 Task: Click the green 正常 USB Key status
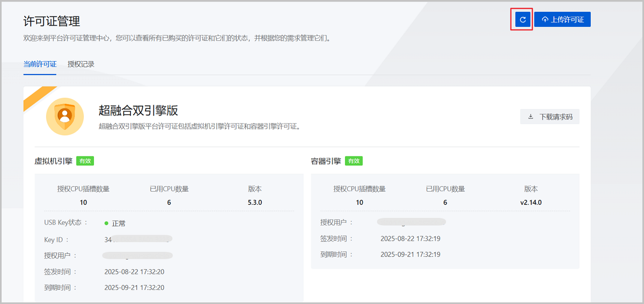click(115, 223)
